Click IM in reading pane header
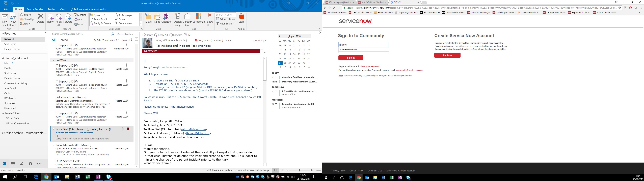This screenshot has width=644, height=181. coord(187,35)
